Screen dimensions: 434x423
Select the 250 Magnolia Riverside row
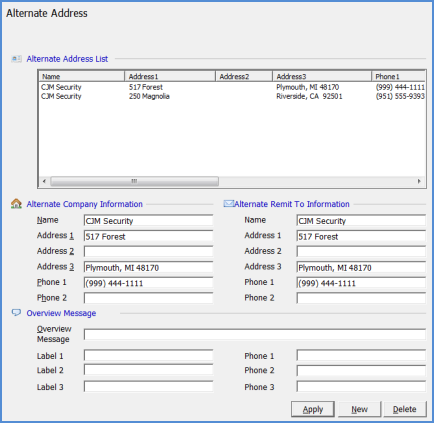232,96
